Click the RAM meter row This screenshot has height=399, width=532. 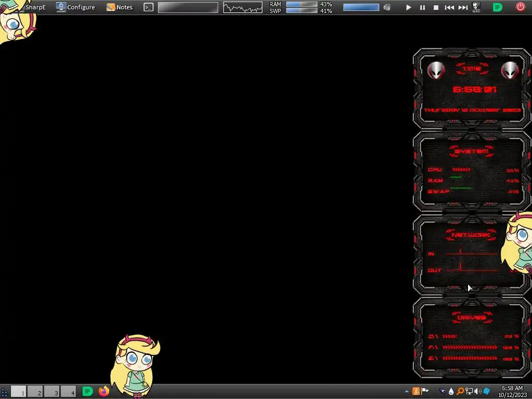(x=473, y=180)
